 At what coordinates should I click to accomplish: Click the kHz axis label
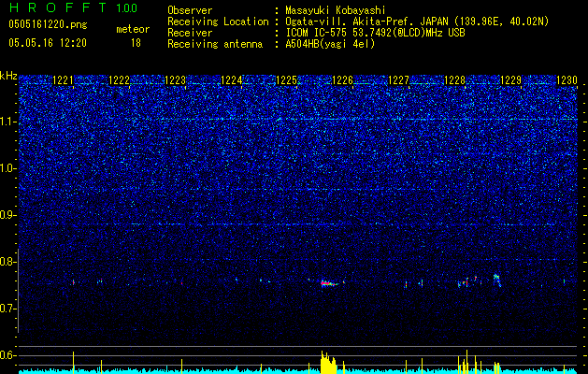click(x=8, y=76)
